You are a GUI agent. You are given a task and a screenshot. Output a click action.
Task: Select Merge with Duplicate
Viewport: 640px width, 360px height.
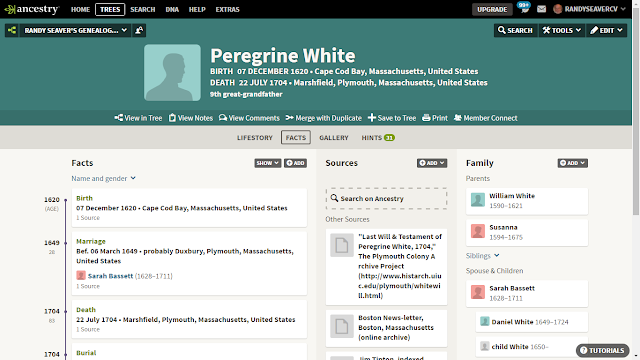[x=324, y=118]
